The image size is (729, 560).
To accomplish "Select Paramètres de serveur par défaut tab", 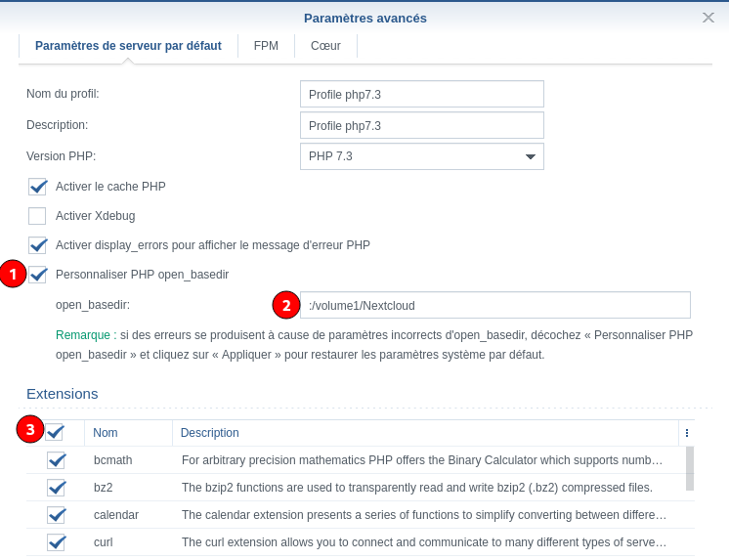I will [128, 46].
